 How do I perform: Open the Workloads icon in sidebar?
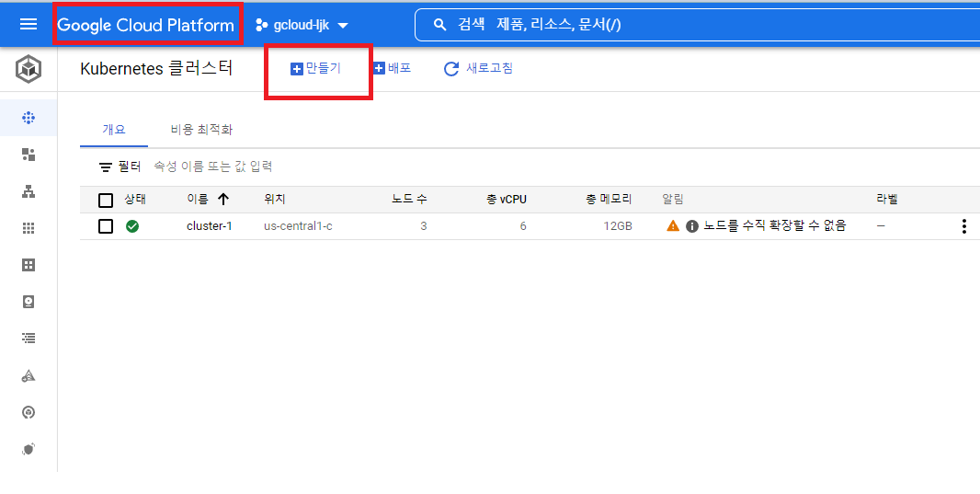click(x=28, y=155)
